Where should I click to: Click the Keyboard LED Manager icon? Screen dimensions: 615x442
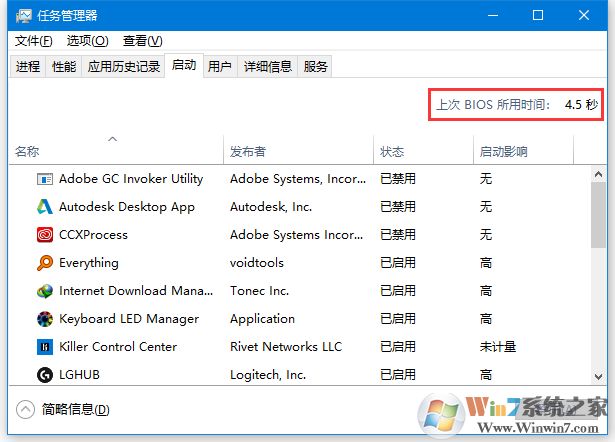pos(45,319)
